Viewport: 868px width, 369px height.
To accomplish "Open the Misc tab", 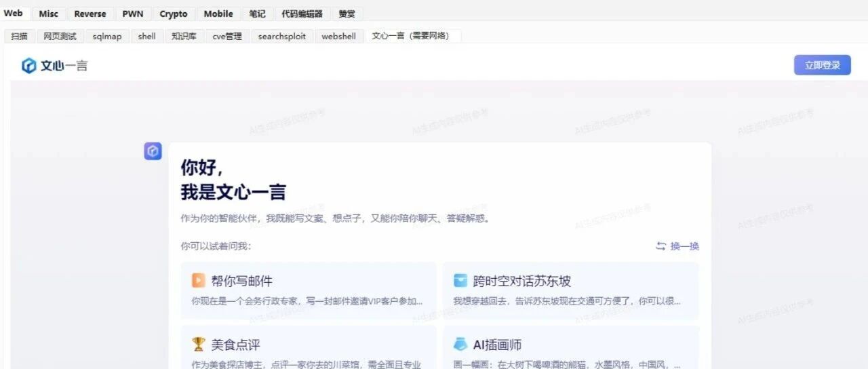I will click(x=49, y=14).
